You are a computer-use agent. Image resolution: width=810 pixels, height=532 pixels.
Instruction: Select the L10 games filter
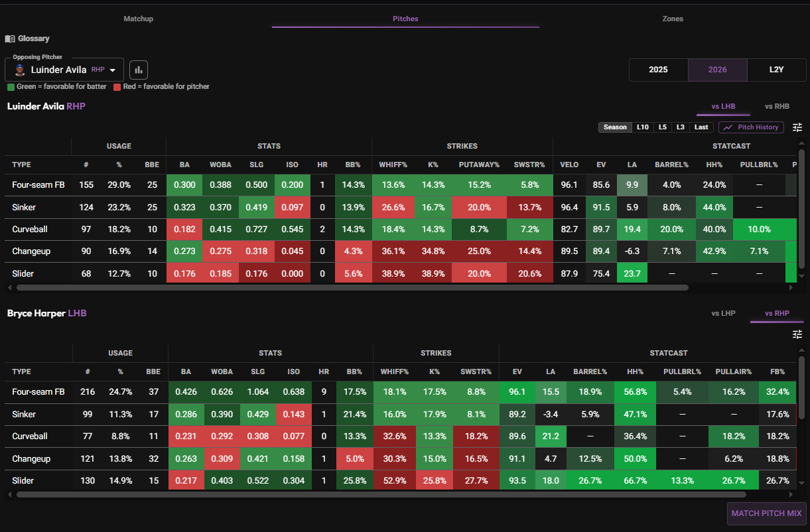(x=642, y=127)
